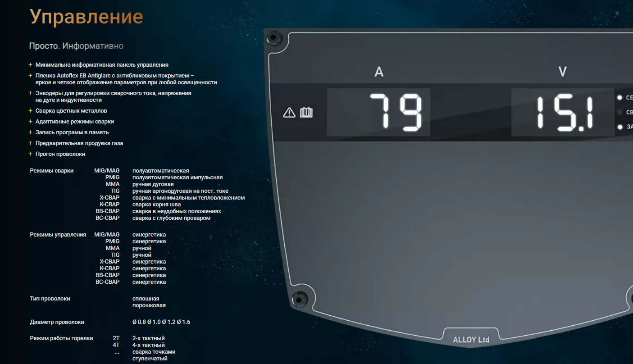Toggle the unlit middle LED indicator 'СВ'
This screenshot has width=633, height=364.
tap(620, 112)
